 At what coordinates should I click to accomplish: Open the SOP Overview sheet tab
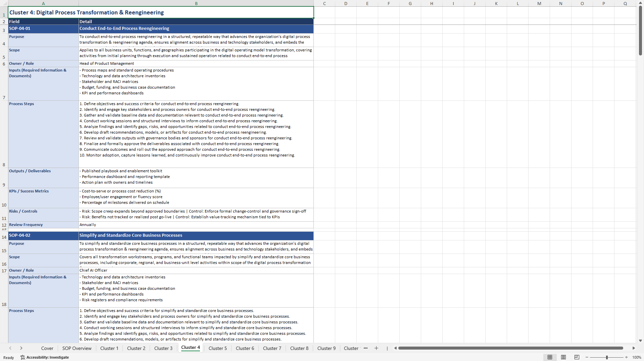coord(77,348)
